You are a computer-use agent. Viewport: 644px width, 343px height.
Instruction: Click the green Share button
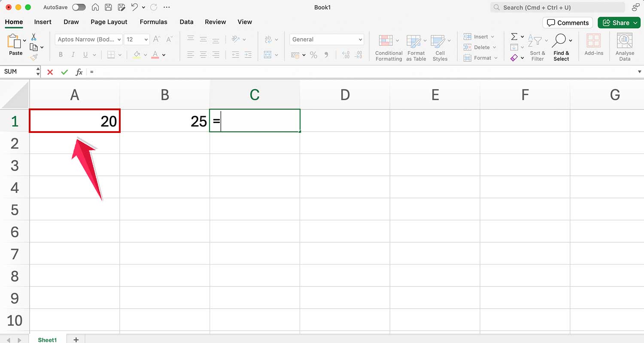coord(618,22)
